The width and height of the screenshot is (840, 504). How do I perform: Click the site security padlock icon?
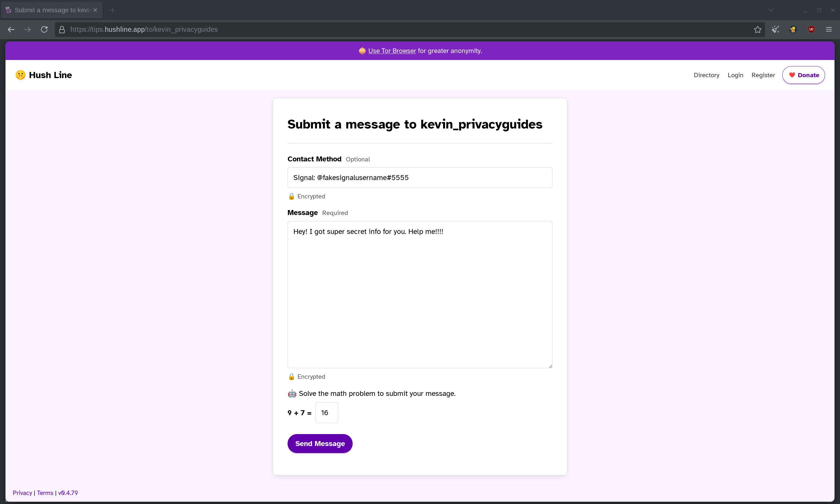click(62, 29)
